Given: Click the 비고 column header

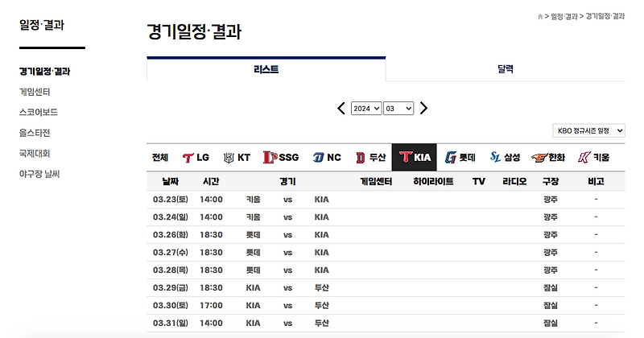Looking at the screenshot, I should pyautogui.click(x=596, y=181).
